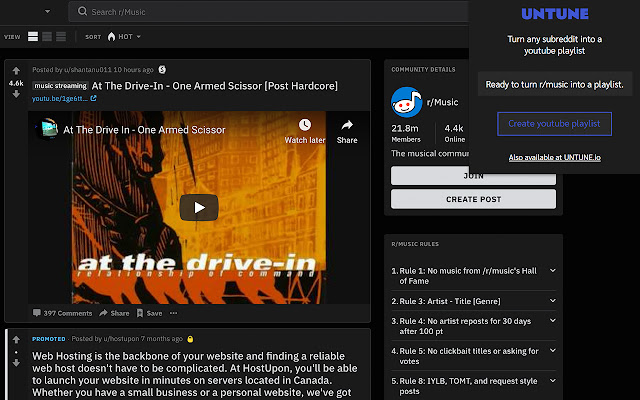The image size is (640, 400).
Task: Click the PROMOTED label
Action: (49, 339)
